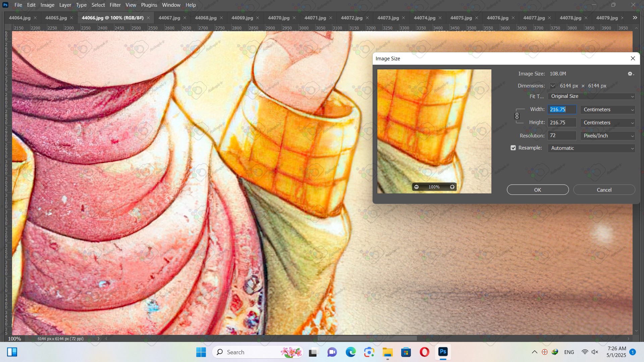Switch to the 44078.jpg tab
Screen dimensions: 644x362
click(570, 18)
